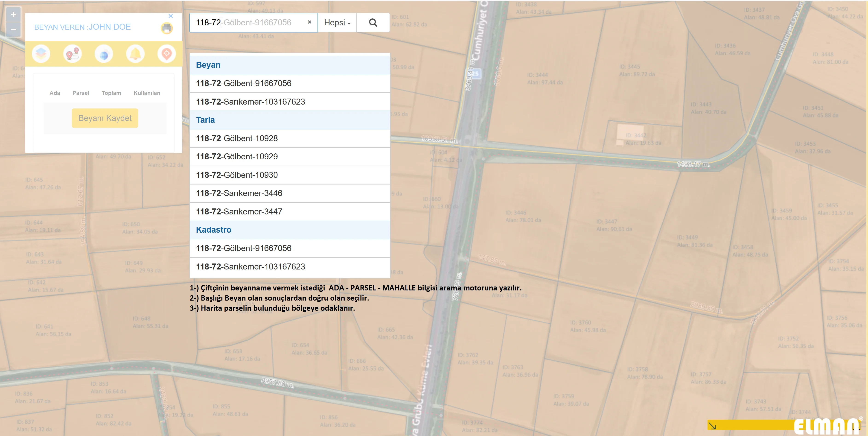Expand the Hepsi filter dropdown
Viewport: 868px width, 436px height.
(x=337, y=23)
